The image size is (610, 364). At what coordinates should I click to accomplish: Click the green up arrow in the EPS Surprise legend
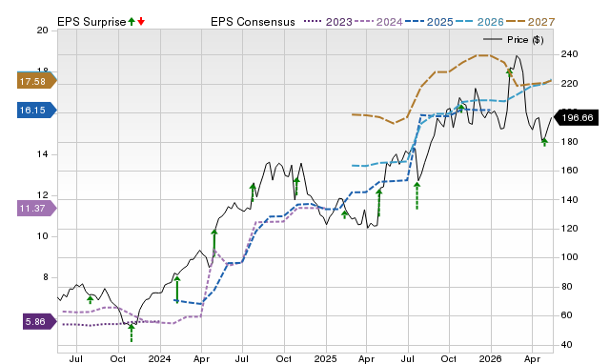click(x=132, y=21)
